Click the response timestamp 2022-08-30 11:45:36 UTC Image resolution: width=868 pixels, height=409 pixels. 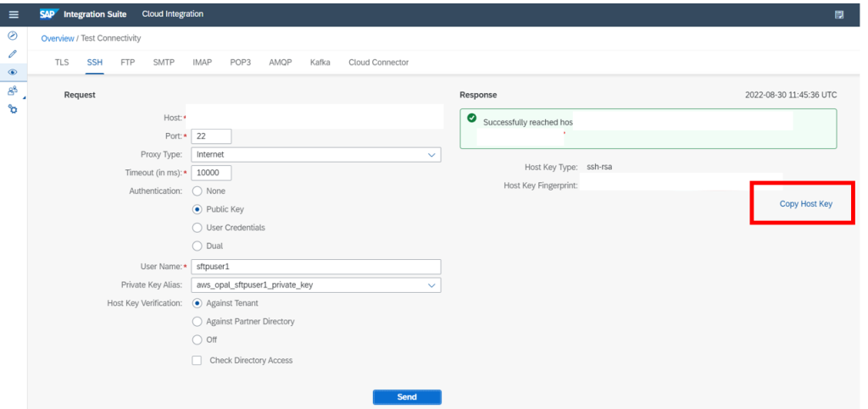(x=791, y=95)
